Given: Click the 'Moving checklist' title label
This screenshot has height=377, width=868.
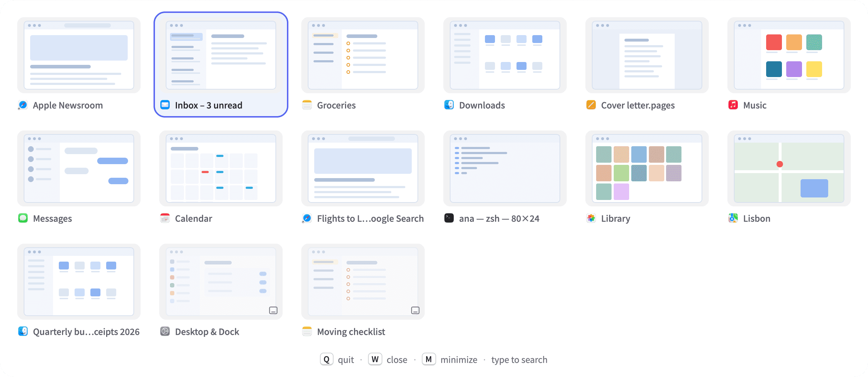Looking at the screenshot, I should pos(351,332).
